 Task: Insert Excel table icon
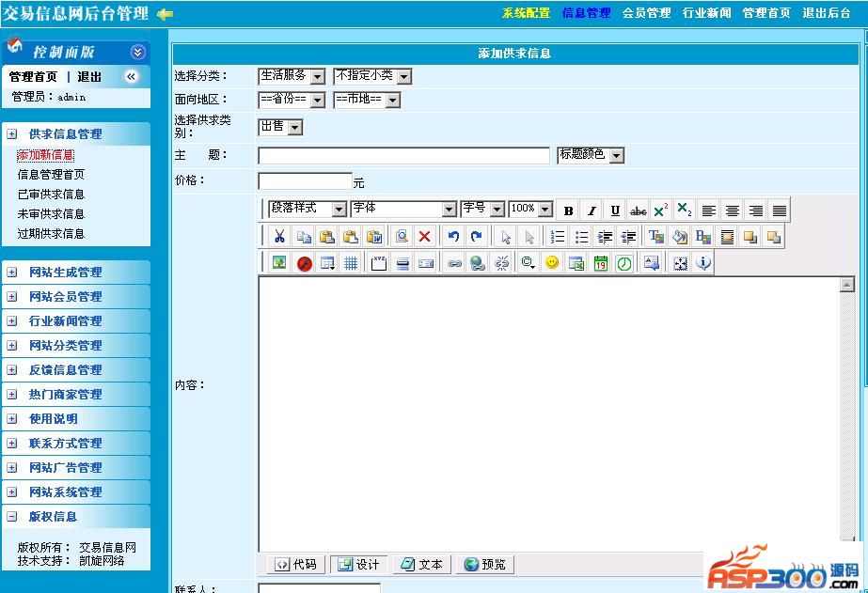[576, 263]
